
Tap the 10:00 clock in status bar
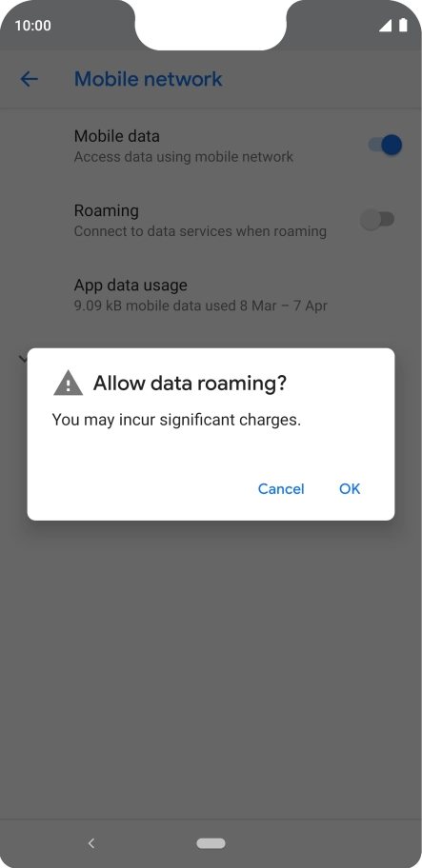click(x=32, y=26)
